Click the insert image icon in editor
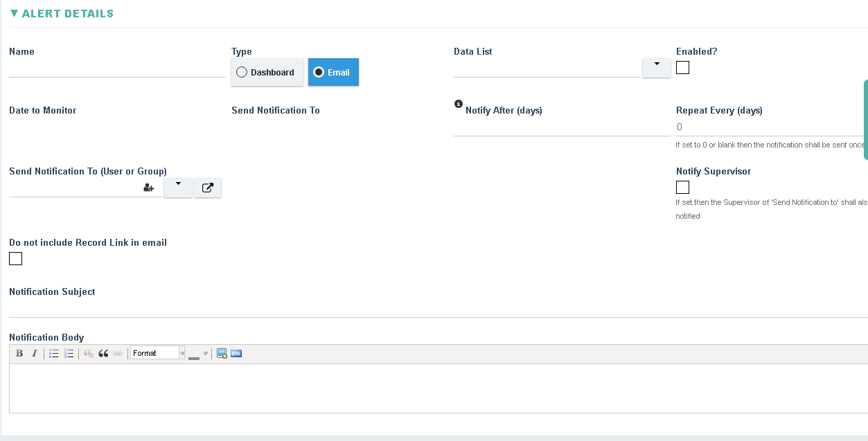The width and height of the screenshot is (868, 441). click(x=222, y=354)
